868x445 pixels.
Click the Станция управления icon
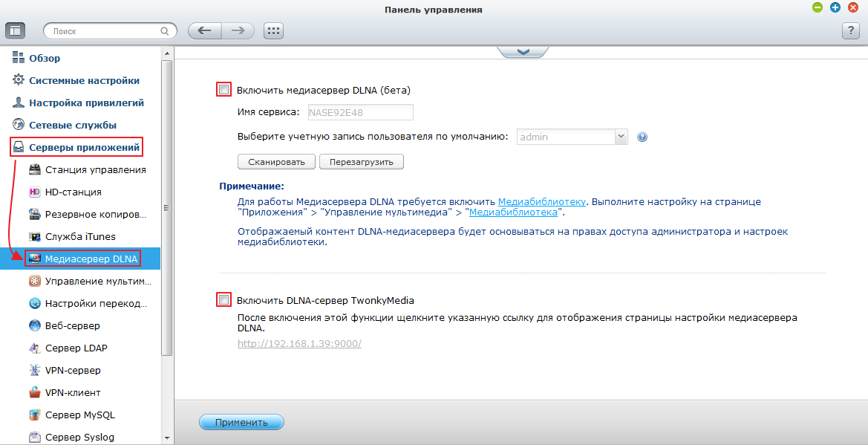(x=35, y=169)
